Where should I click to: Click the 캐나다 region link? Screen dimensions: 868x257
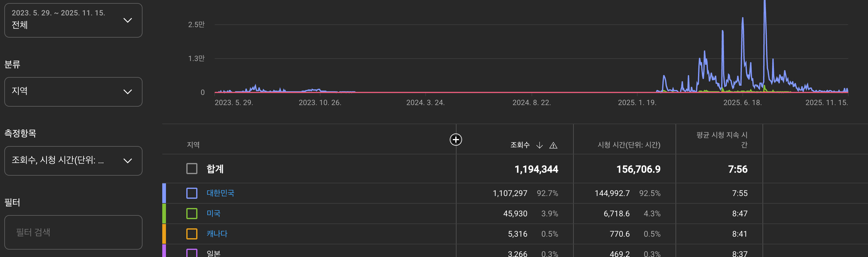(217, 233)
